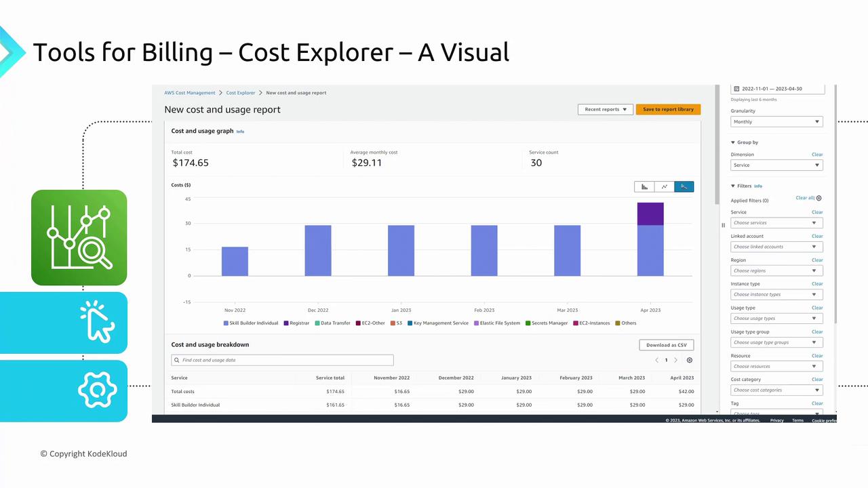Collapse the Group by section

733,142
